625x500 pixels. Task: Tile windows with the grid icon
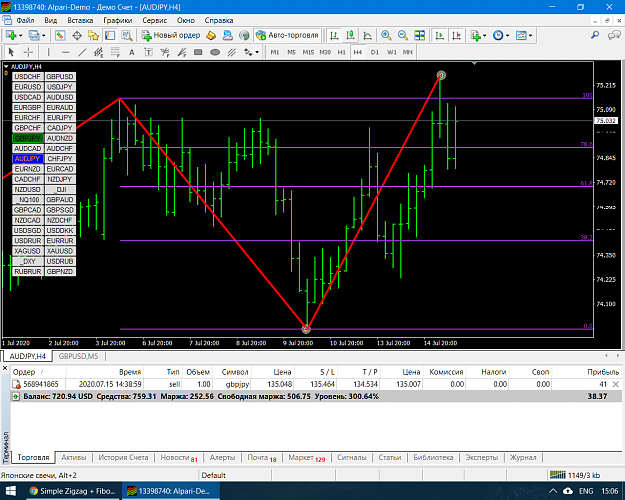419,35
